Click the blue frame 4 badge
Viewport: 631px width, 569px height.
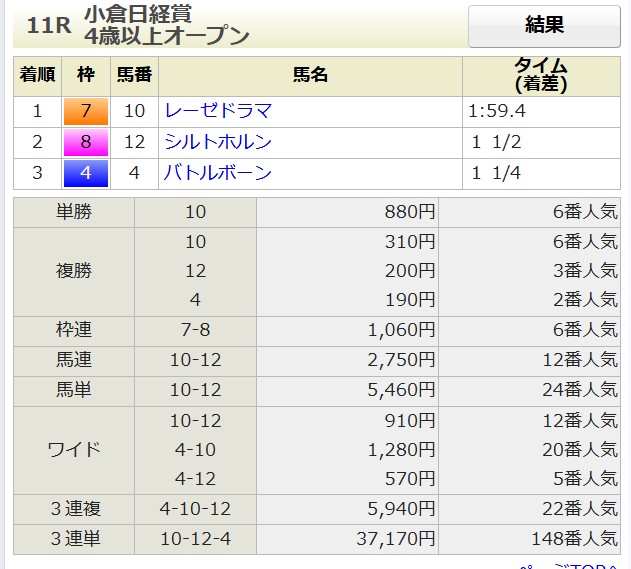(85, 173)
